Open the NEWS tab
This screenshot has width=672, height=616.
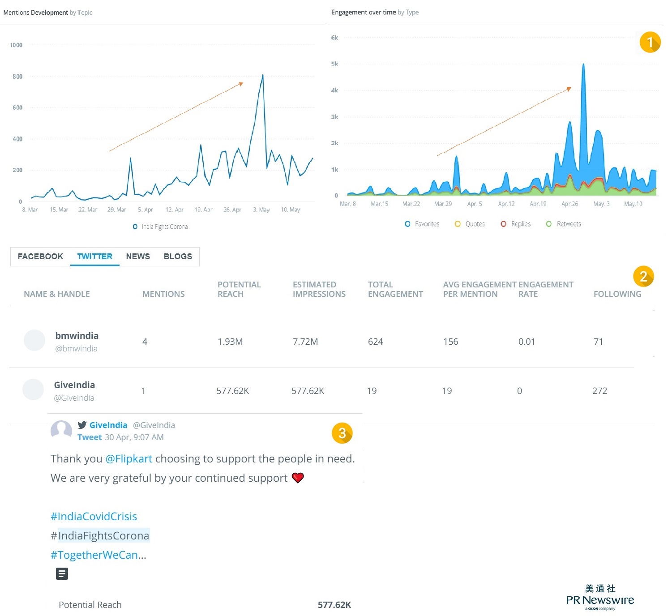click(138, 257)
